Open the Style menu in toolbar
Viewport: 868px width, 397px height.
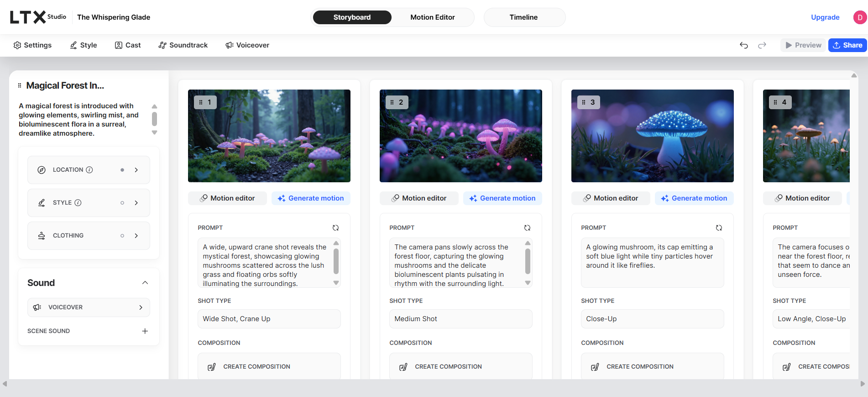tap(84, 45)
